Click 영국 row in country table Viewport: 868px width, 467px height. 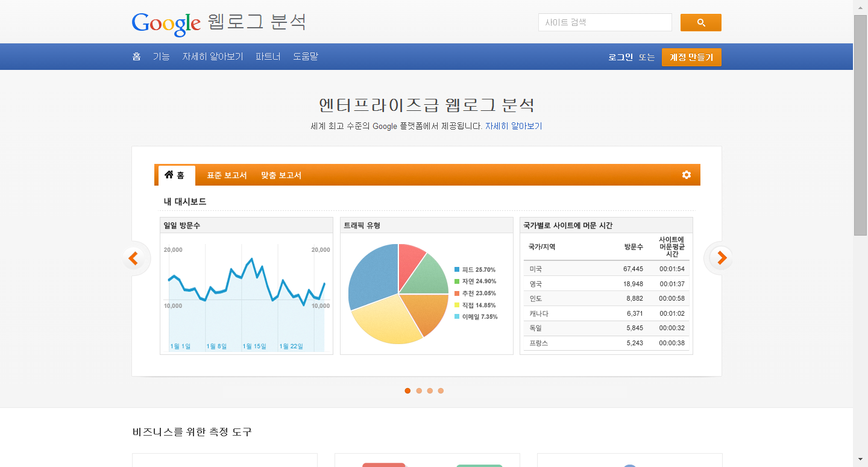coord(606,284)
